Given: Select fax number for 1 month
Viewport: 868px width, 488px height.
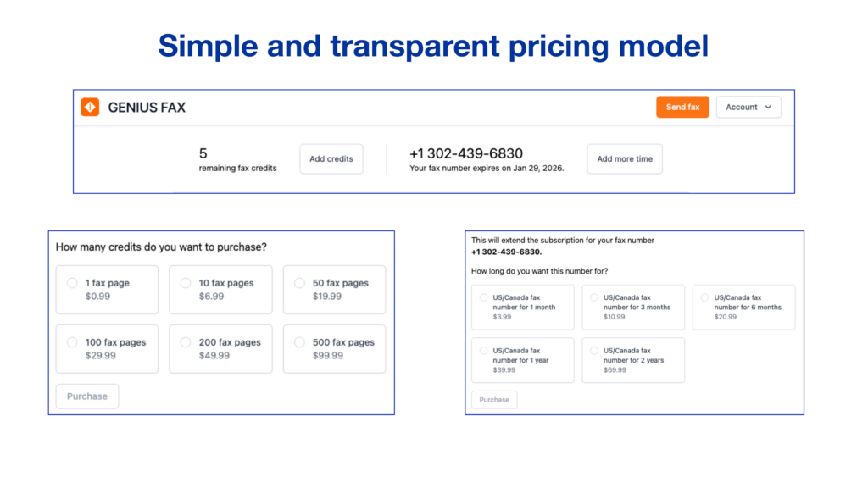Looking at the screenshot, I should (x=484, y=297).
